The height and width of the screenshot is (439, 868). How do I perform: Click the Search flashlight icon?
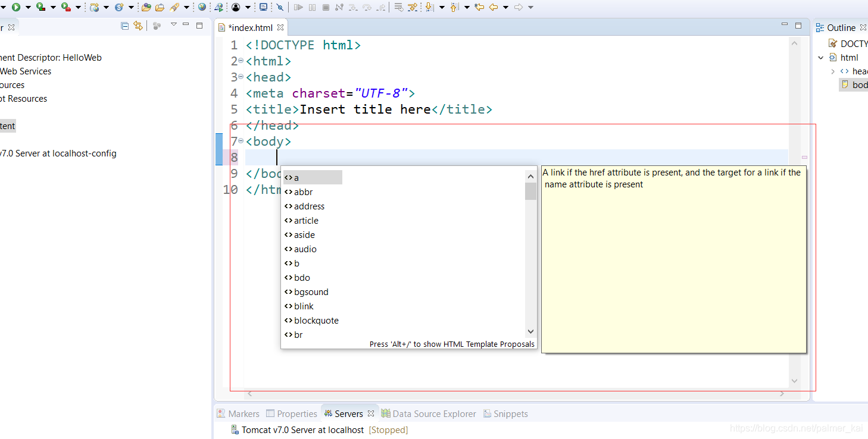coord(174,7)
